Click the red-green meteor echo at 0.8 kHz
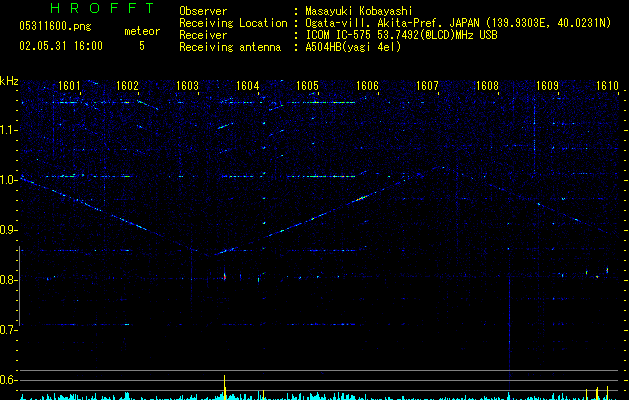Screen dimensions: 629x400 click(225, 276)
